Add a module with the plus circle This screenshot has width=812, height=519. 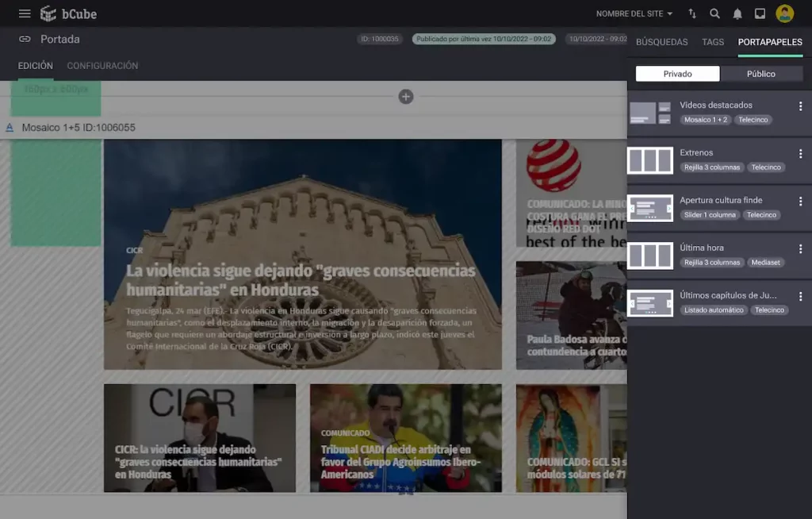(x=405, y=97)
